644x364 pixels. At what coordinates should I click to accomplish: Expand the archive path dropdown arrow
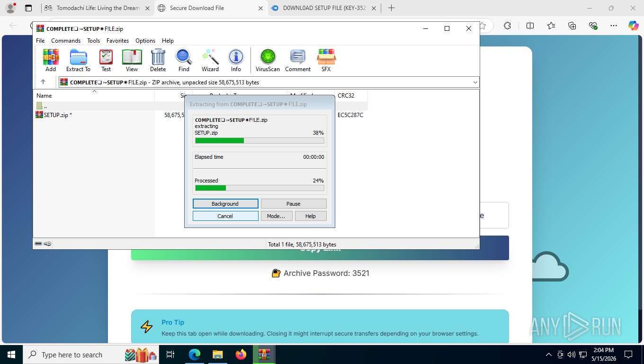(x=475, y=82)
